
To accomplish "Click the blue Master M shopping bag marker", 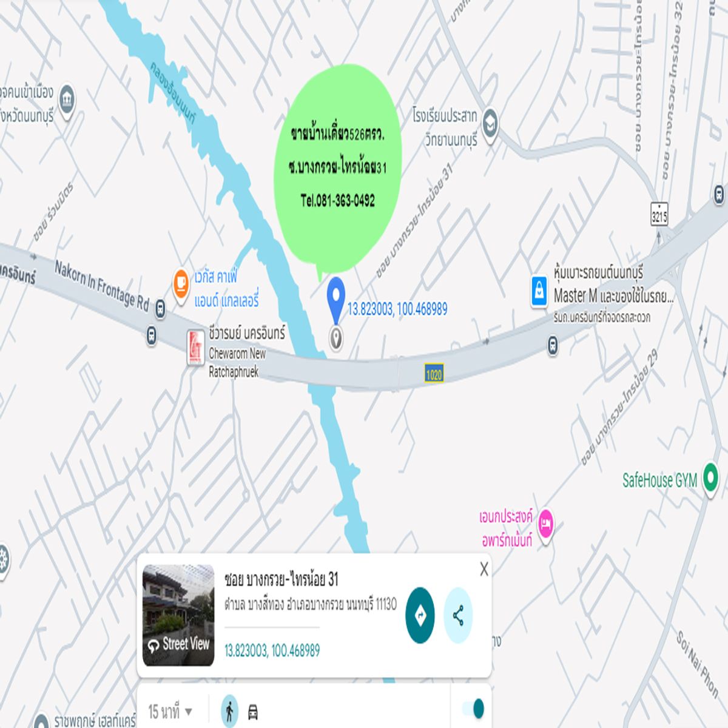I will pos(539,291).
